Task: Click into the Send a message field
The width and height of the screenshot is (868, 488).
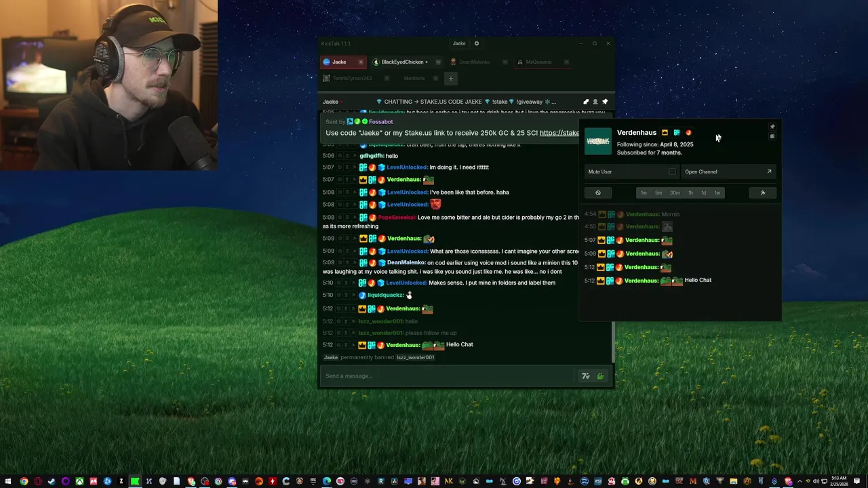Action: (448, 375)
